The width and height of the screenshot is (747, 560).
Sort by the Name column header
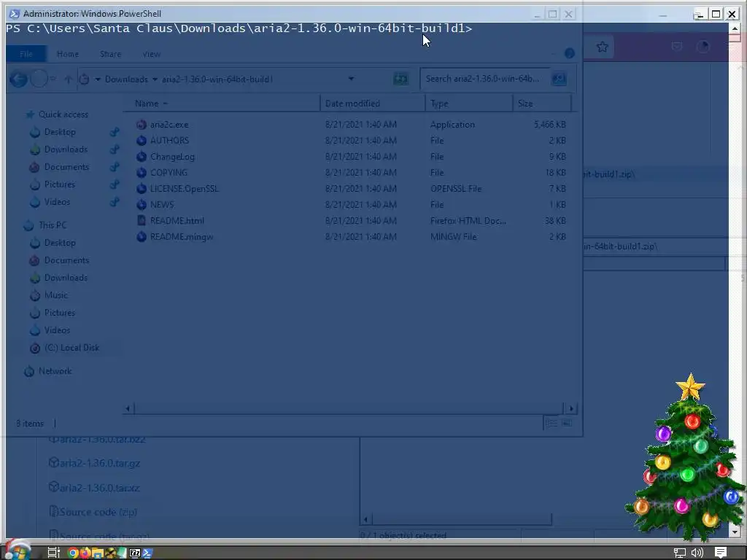222,104
